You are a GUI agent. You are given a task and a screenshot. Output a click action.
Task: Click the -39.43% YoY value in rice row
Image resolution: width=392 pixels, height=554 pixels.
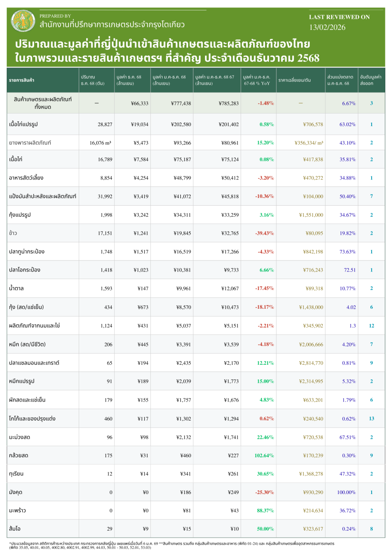265,233
